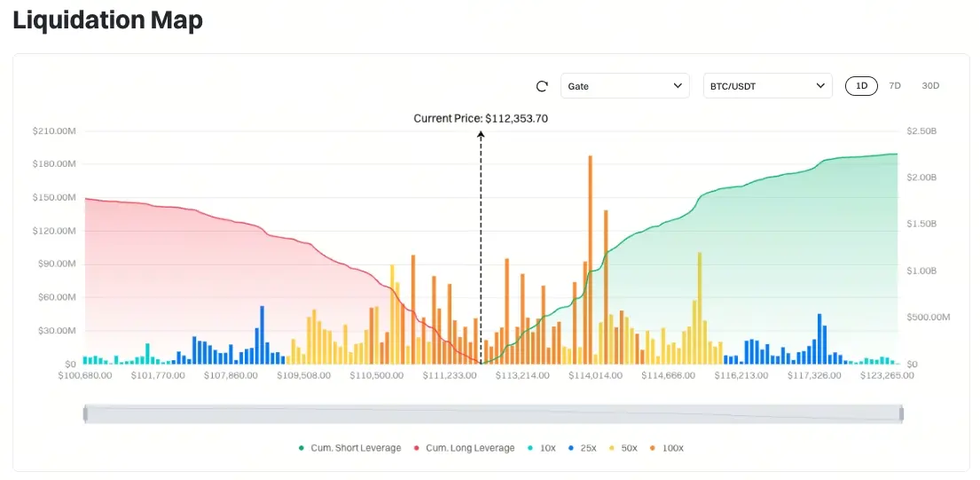
Task: Switch to the 7D time range
Action: [x=894, y=86]
